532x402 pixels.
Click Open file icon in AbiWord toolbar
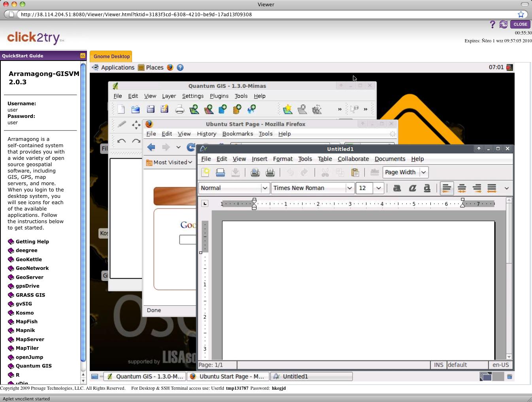point(220,173)
